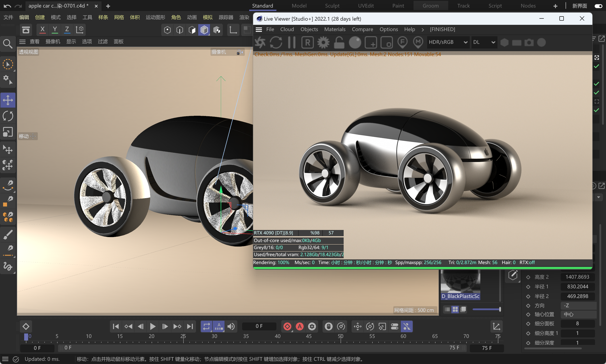Open the Options menu in Live Viewer
Screen dimensions: 606x364
click(389, 29)
